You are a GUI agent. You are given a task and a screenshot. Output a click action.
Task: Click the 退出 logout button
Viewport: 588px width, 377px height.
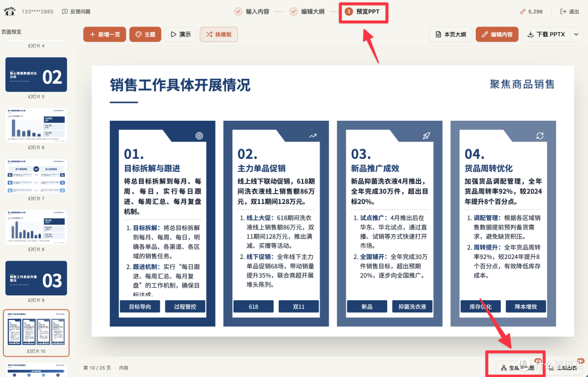569,11
